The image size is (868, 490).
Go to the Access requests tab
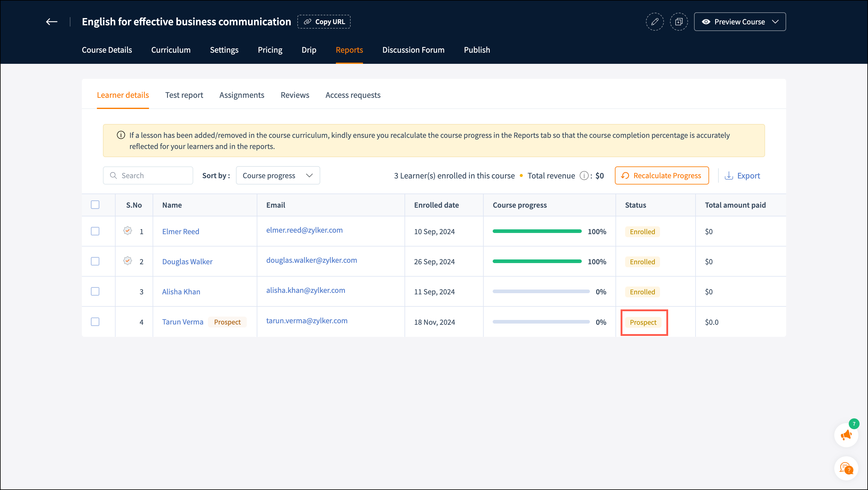click(352, 95)
